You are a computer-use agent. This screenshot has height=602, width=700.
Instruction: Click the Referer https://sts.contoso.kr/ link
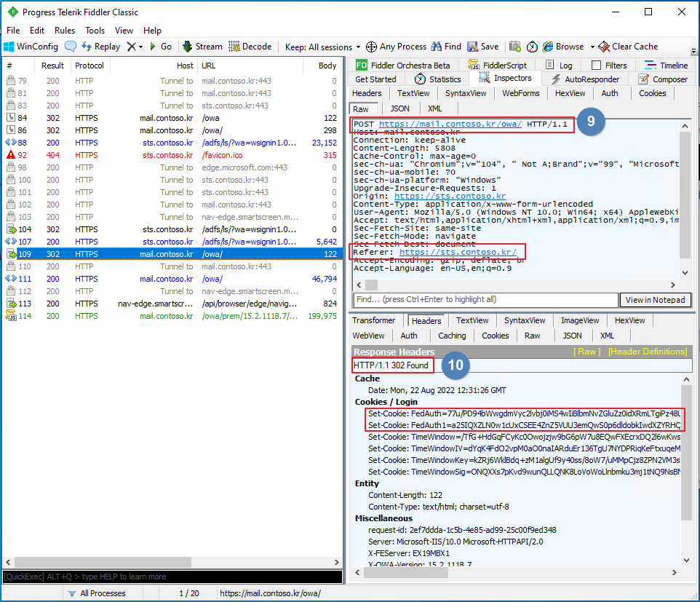(x=458, y=252)
